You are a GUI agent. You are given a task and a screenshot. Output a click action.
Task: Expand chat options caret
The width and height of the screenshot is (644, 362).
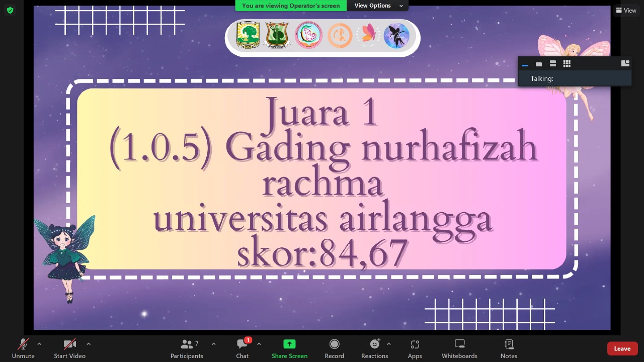(259, 344)
